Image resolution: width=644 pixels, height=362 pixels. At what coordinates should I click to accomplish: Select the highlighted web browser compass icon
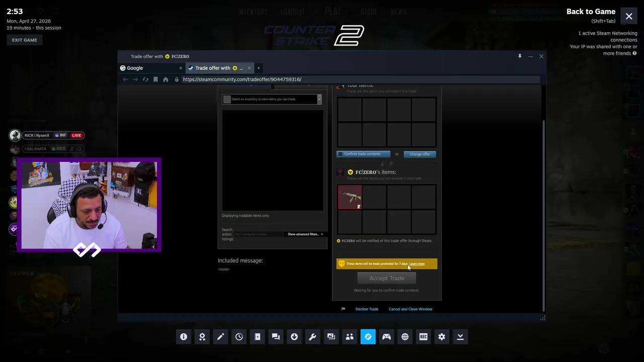368,337
